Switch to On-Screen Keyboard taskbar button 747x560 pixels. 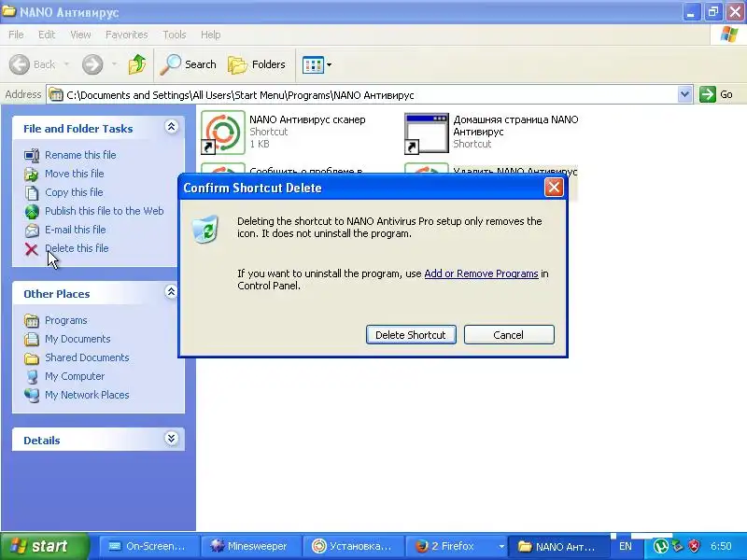pos(148,546)
